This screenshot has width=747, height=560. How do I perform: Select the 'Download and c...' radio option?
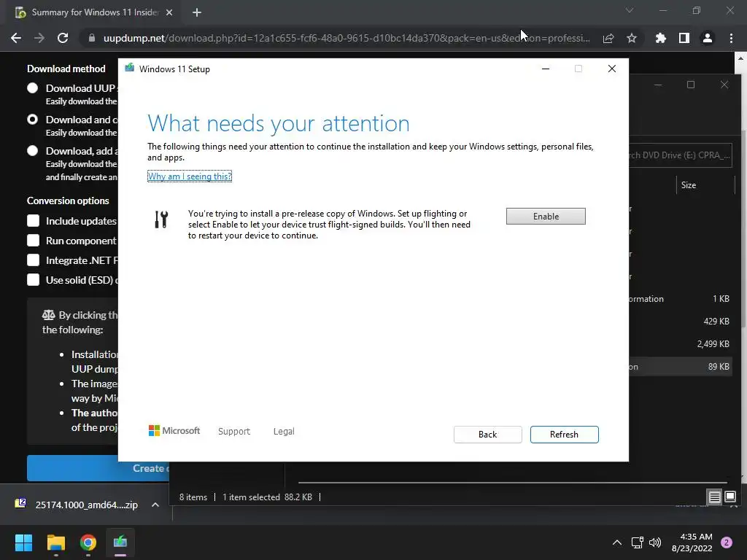[32, 120]
